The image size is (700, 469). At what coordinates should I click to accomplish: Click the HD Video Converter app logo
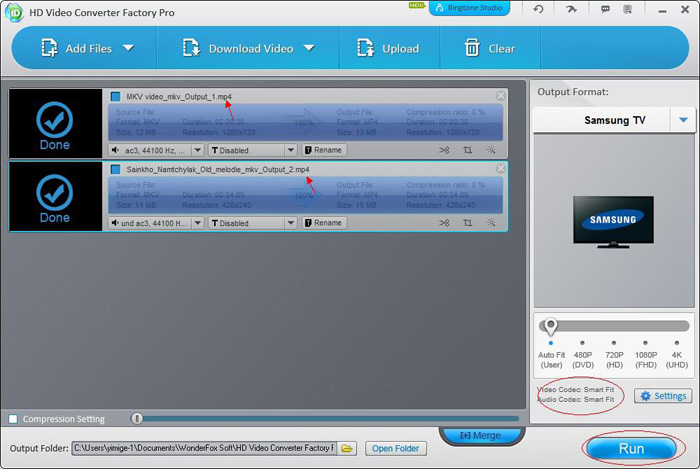tap(14, 12)
